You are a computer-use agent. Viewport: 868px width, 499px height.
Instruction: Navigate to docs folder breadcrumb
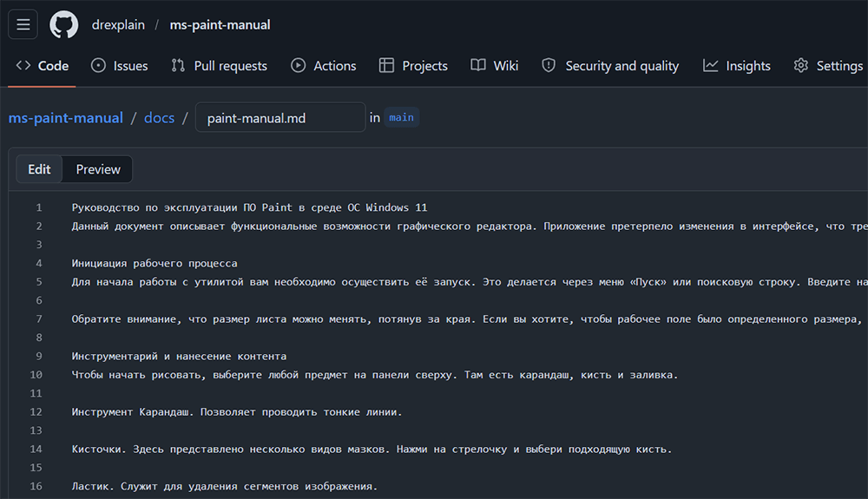coord(159,118)
